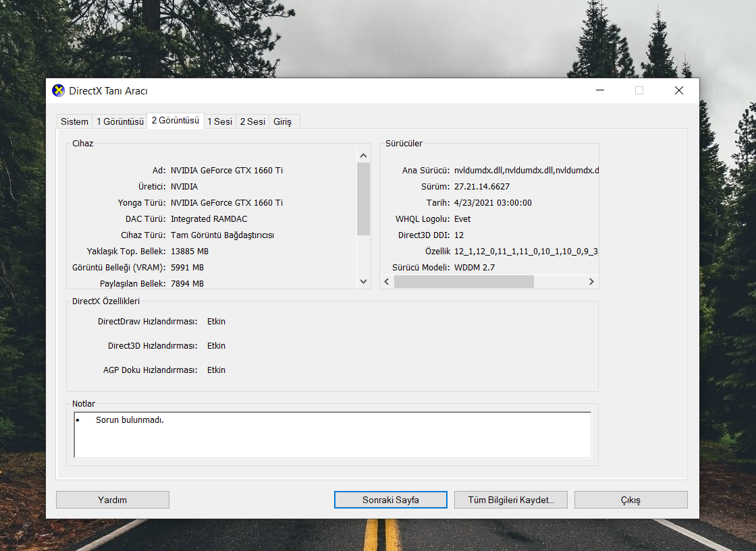Click the Çıkış button
756x551 pixels.
[630, 500]
